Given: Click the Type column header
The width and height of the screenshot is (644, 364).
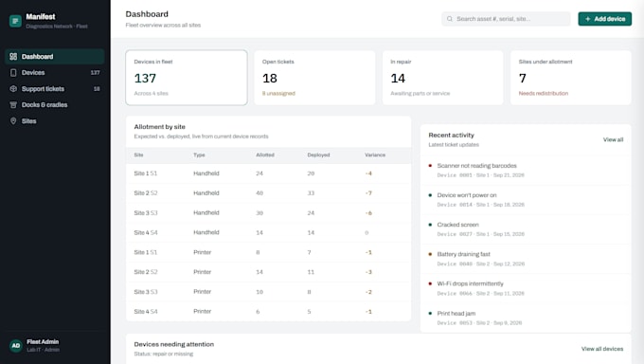Looking at the screenshot, I should (x=199, y=155).
